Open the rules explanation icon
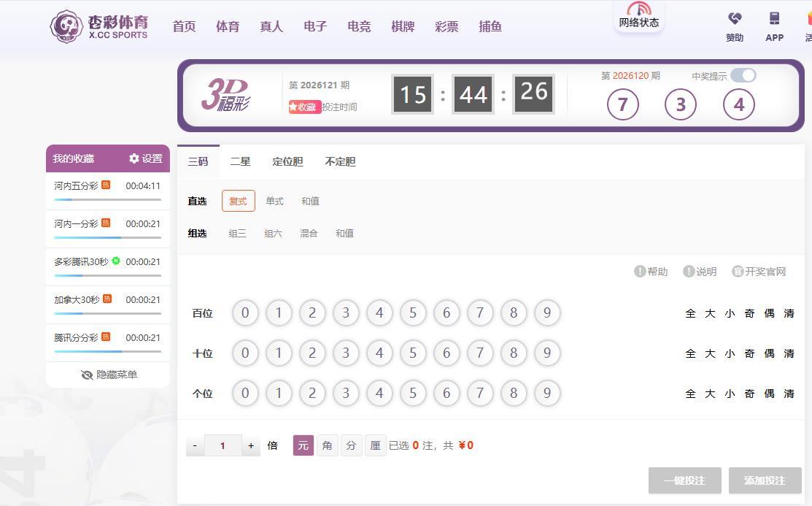 coord(688,271)
